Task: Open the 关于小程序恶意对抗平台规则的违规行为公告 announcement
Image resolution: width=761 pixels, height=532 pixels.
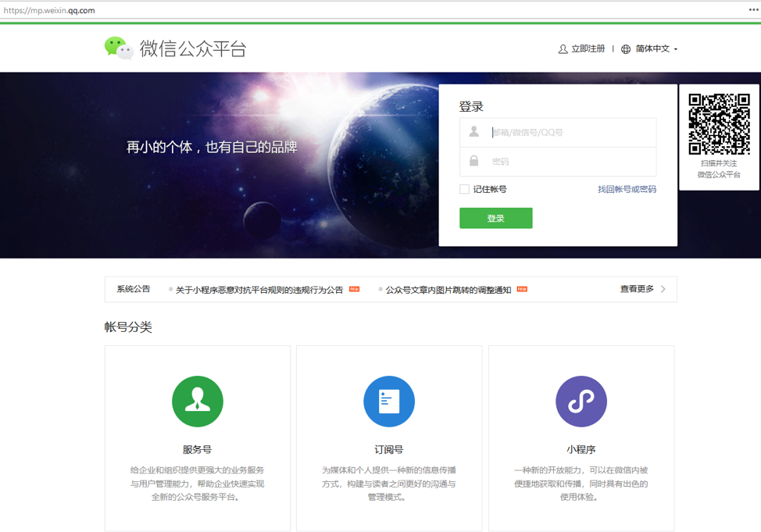Action: tap(259, 290)
